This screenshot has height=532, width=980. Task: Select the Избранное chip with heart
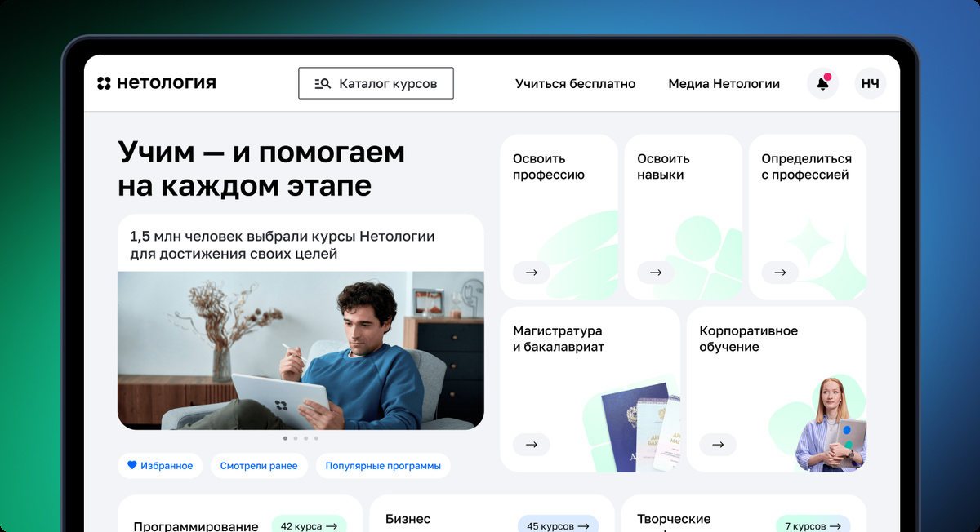tap(160, 466)
